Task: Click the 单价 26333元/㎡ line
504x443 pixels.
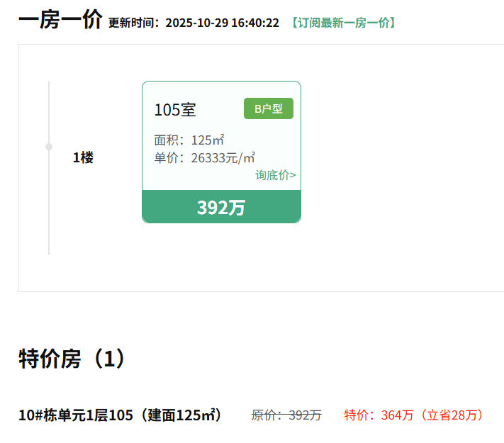Action: [205, 157]
